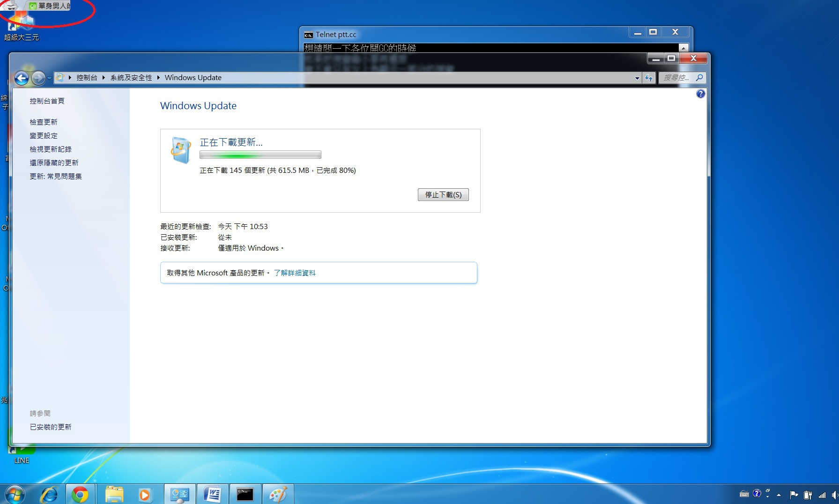Expand the arrow before 系統及安全性 breadcrumb

[104, 78]
